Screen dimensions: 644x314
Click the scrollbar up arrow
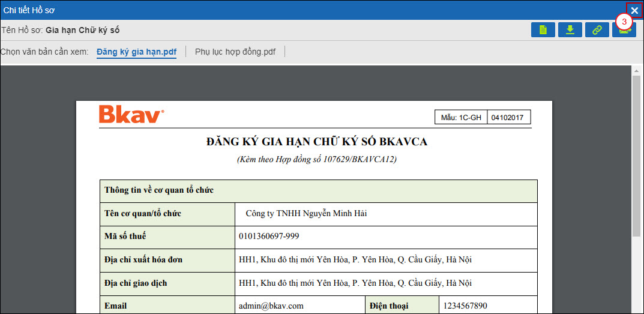(x=637, y=70)
